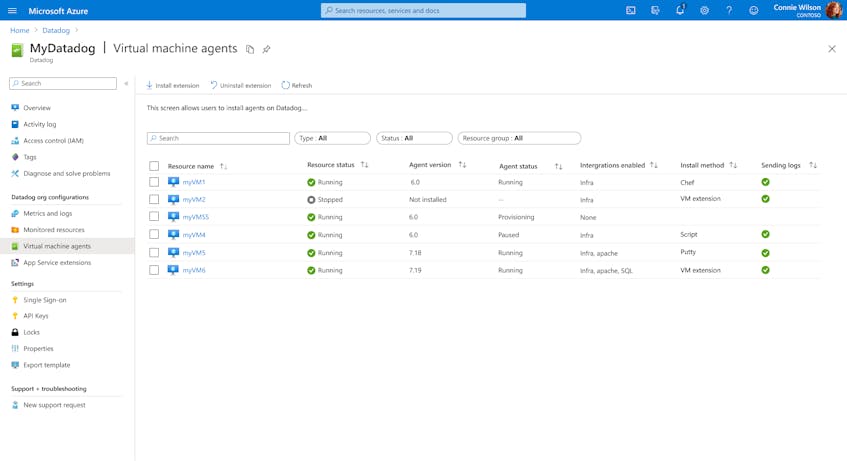
Task: Toggle the select-all header checkbox
Action: point(154,166)
